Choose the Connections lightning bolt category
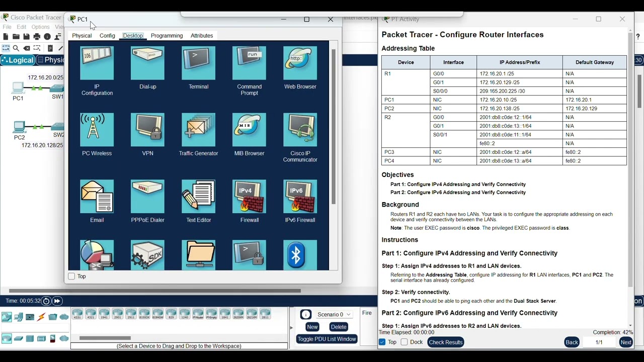644x362 pixels. pyautogui.click(x=41, y=317)
